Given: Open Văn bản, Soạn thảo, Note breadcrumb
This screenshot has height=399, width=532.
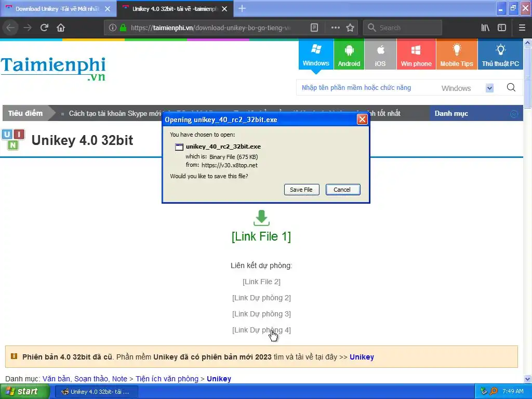Looking at the screenshot, I should pos(85,379).
